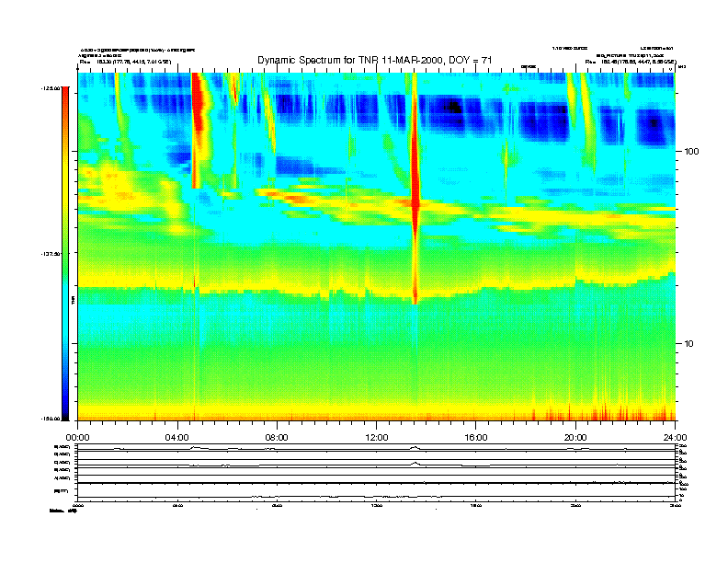728x563 pixels.
Task: Click the vertical rainbow intensity color bar
Action: (65, 253)
